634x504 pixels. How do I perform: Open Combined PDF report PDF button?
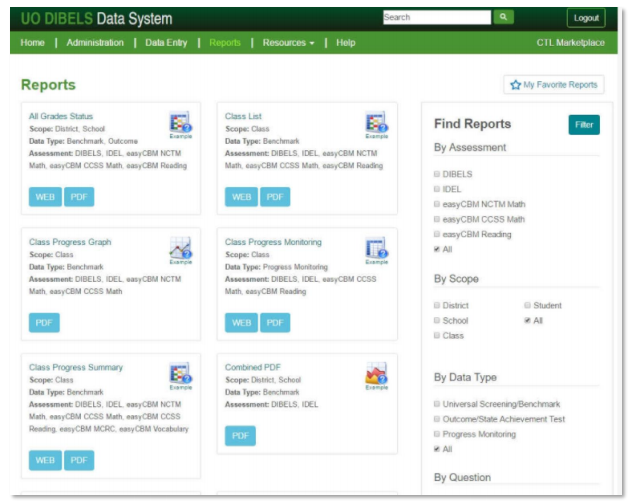pyautogui.click(x=240, y=436)
